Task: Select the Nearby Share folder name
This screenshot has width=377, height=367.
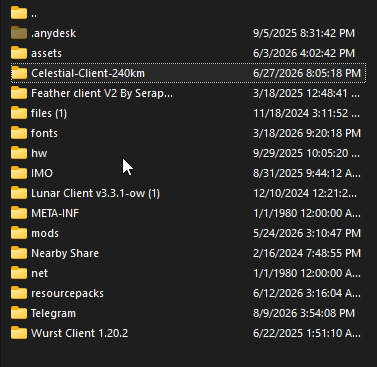Action: coord(65,253)
